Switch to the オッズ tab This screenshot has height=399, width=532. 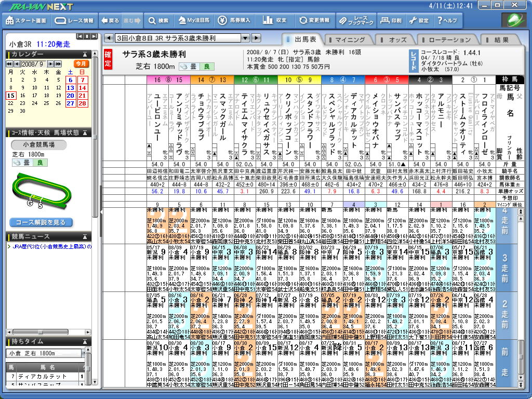397,40
